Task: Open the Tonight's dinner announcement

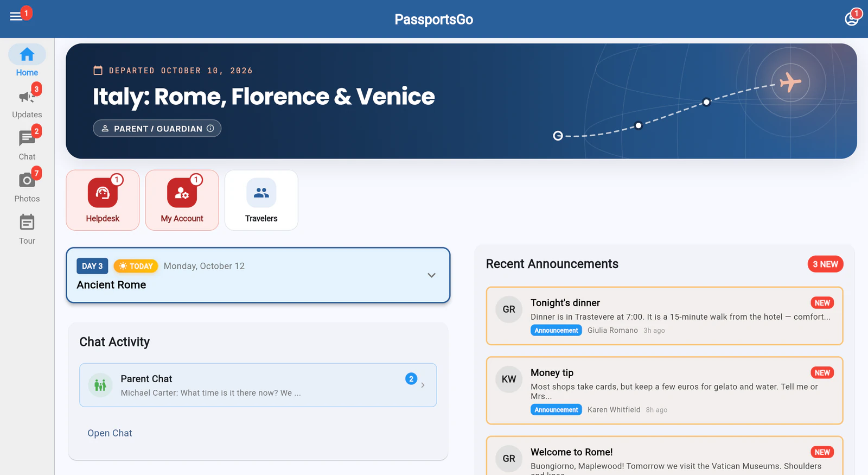Action: [x=665, y=316]
